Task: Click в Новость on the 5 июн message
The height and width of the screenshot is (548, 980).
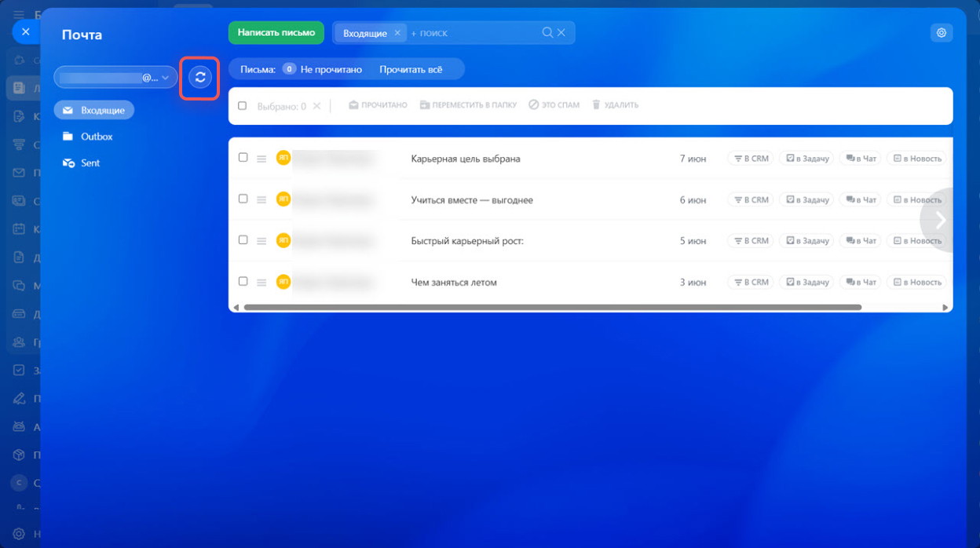Action: (x=916, y=241)
